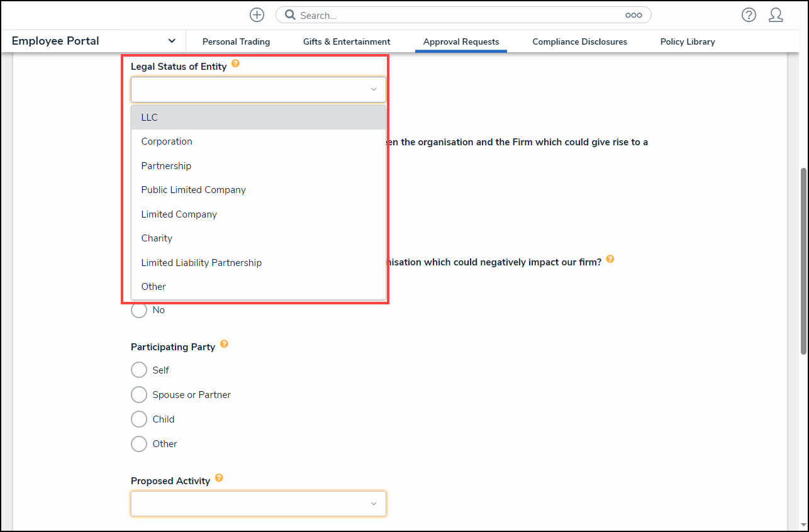The height and width of the screenshot is (532, 809).
Task: Expand the Employee Portal dropdown
Action: tap(172, 41)
